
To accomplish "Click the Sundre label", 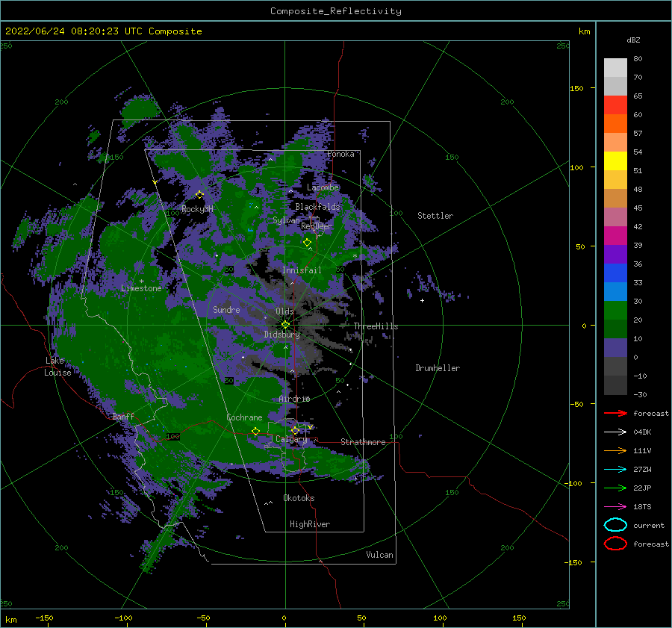I will [226, 309].
